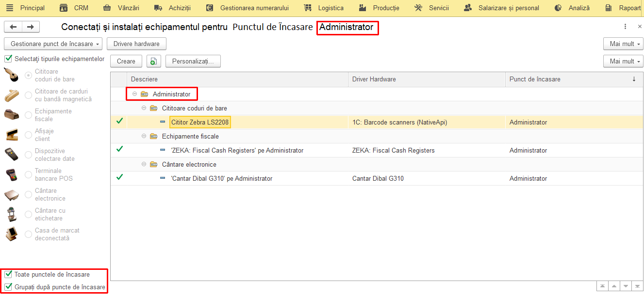Viewport: 644px width, 297px height.
Task: Click the copy-create icon next to Creare
Action: pos(154,61)
